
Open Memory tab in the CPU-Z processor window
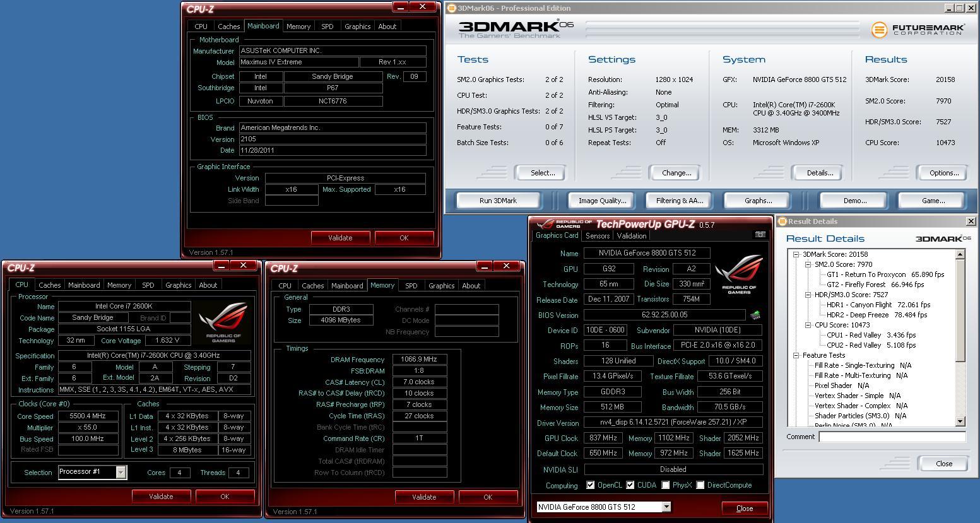[x=119, y=285]
